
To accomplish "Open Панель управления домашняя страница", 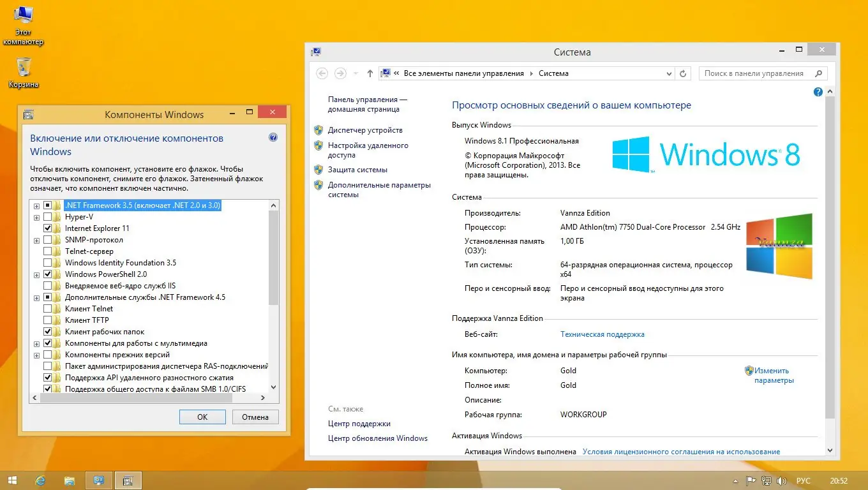I will pos(367,104).
